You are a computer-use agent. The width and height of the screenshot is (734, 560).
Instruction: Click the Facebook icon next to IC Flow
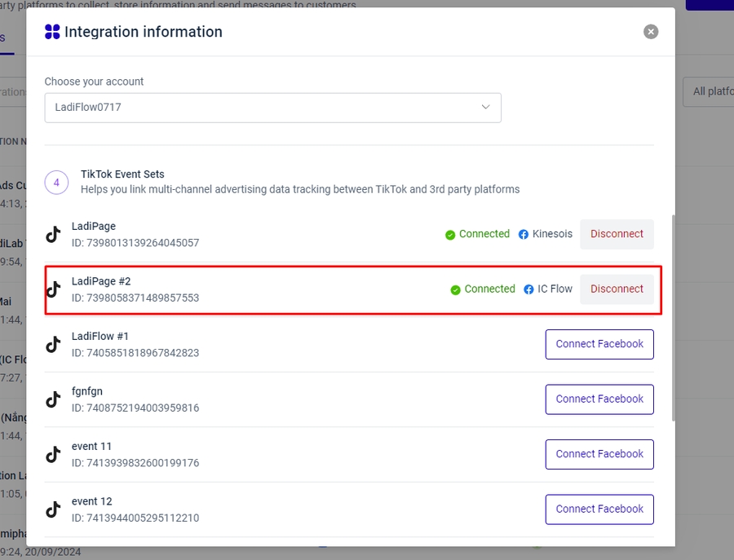[529, 289]
